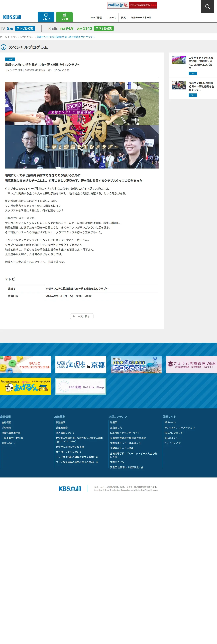Open sidebar エキサイティングJ J1 第30節 thumbnail

click(x=179, y=60)
